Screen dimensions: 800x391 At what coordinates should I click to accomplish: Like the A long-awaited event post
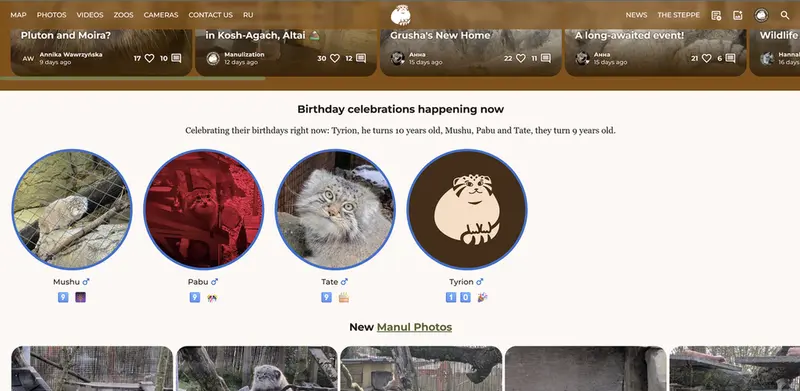tap(706, 58)
